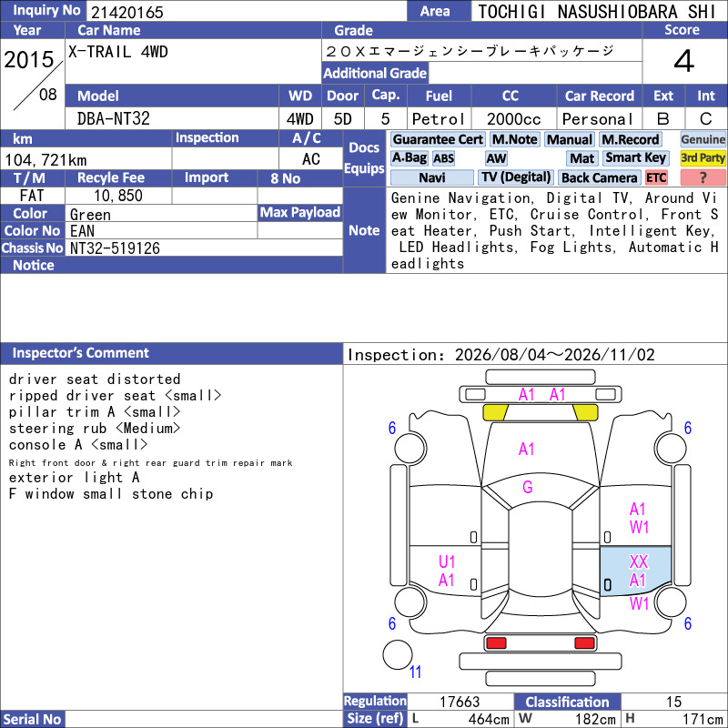
Task: Click the comment 'driver seat distorted'
Action: point(95,379)
